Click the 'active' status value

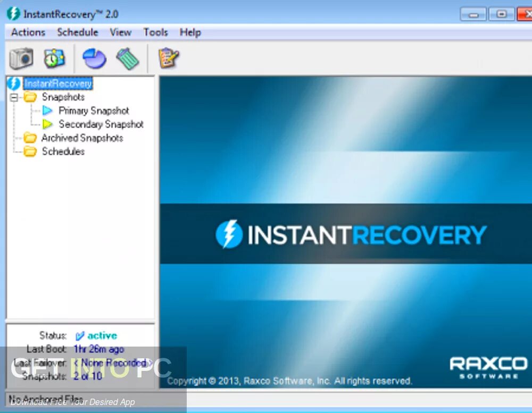click(102, 336)
